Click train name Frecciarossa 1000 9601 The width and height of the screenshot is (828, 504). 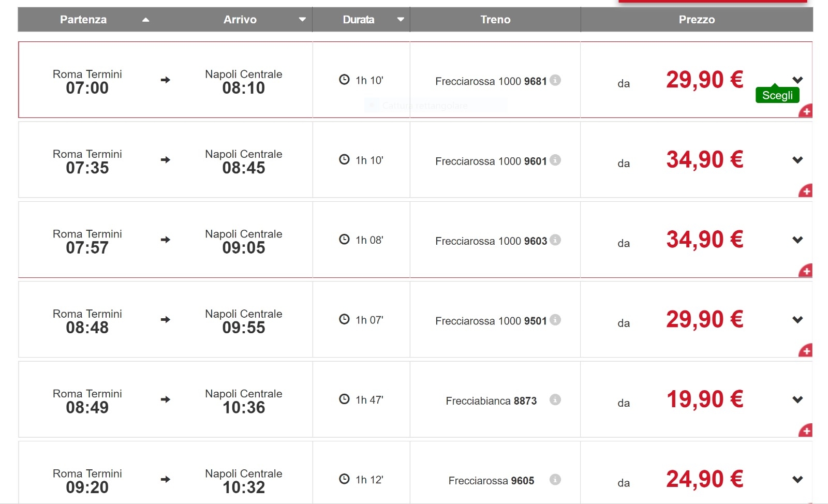pyautogui.click(x=491, y=161)
